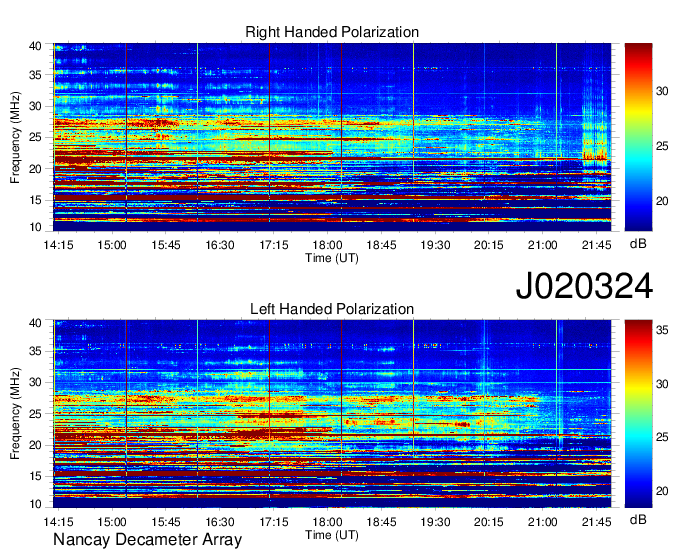Image resolution: width=680 pixels, height=552 pixels.
Task: Click the 35 MHz tick on bottom plot
Action: click(x=35, y=351)
